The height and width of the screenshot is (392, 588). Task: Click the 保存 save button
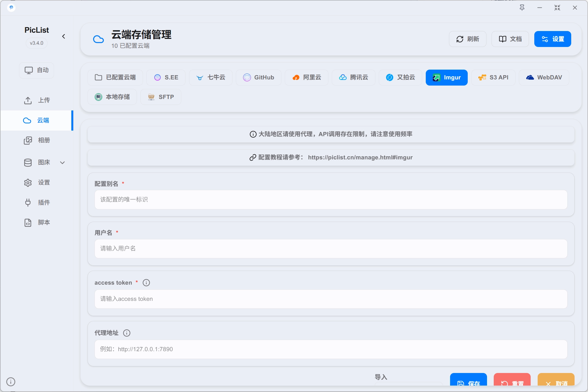pos(468,380)
